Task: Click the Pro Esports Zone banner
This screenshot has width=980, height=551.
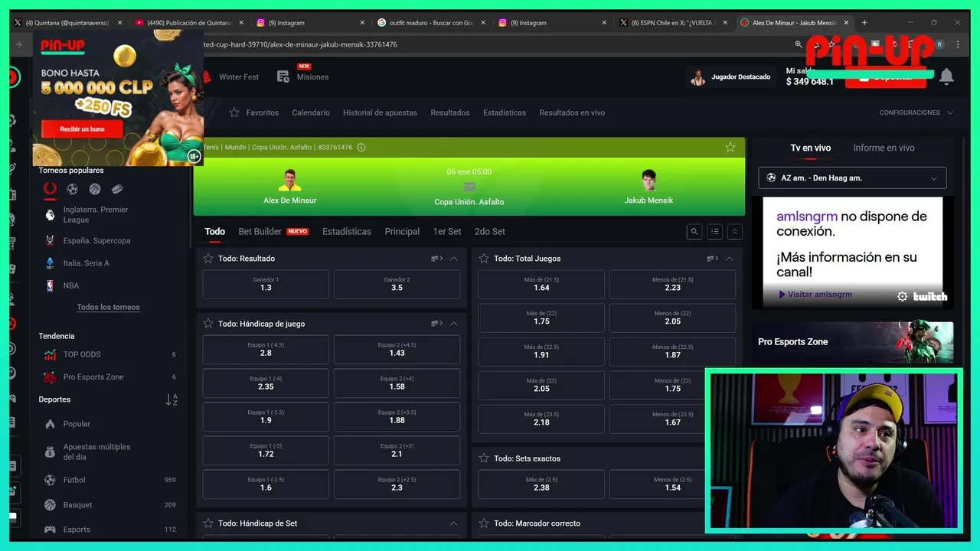Action: (855, 342)
